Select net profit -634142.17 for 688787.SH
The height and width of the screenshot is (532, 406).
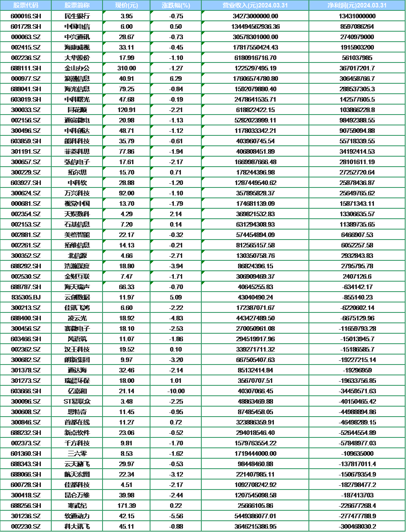pyautogui.click(x=357, y=287)
